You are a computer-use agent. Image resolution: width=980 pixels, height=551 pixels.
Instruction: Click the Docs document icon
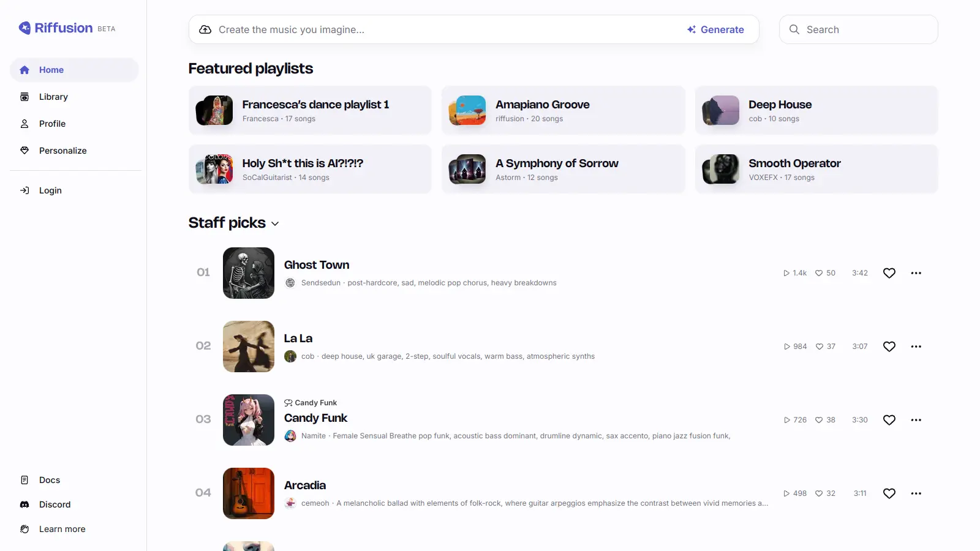24,480
